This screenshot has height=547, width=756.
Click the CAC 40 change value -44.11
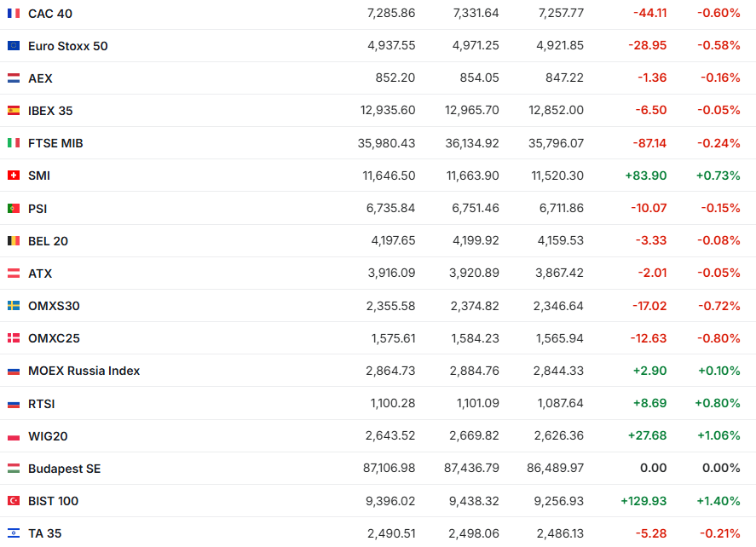650,14
